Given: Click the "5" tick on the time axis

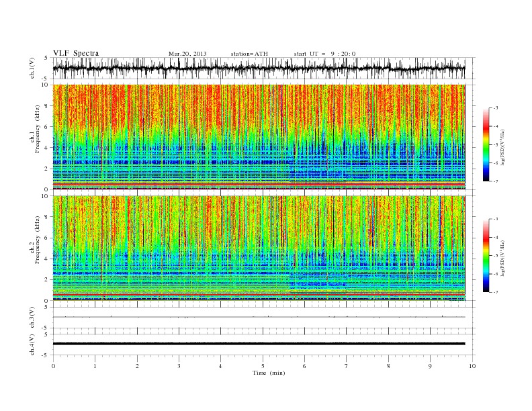Looking at the screenshot, I should point(263,366).
